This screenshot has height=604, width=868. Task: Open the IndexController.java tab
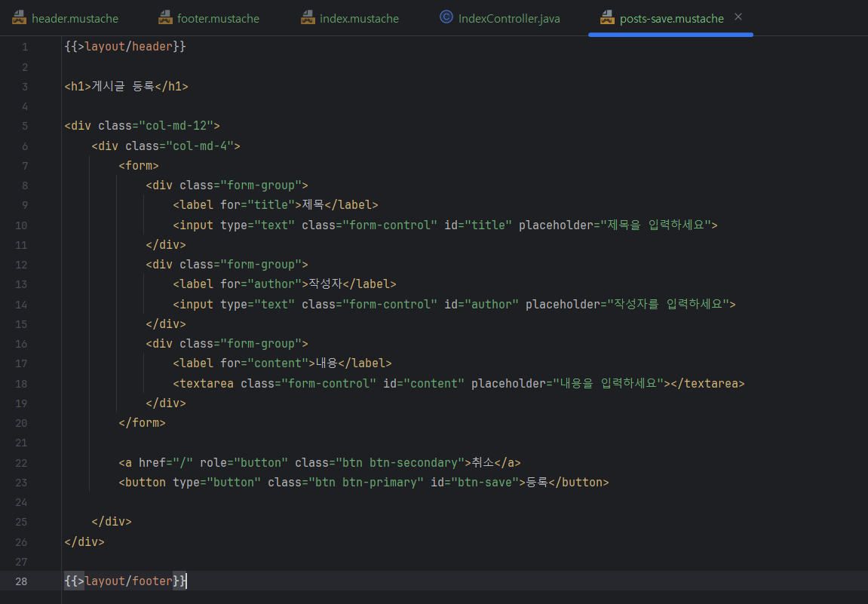click(499, 18)
